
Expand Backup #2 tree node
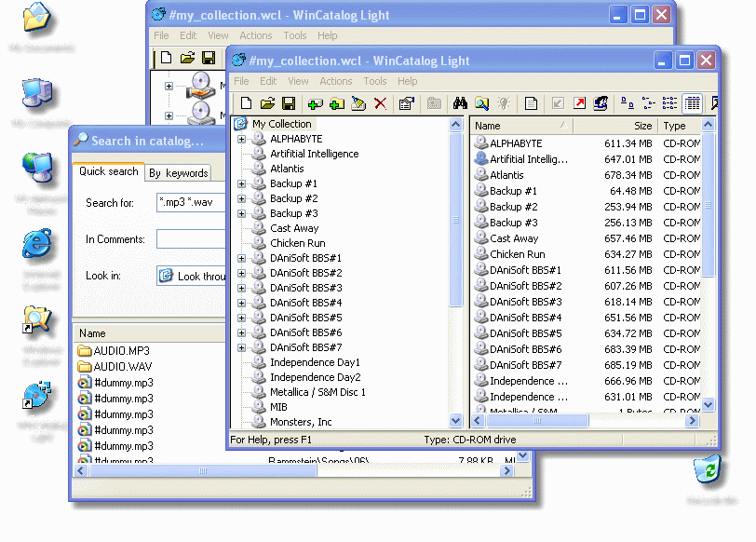click(x=241, y=198)
